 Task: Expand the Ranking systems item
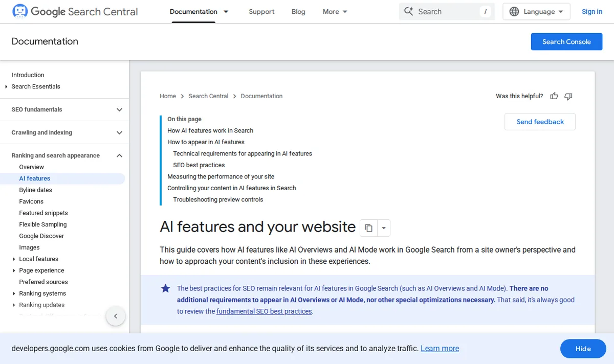point(14,293)
